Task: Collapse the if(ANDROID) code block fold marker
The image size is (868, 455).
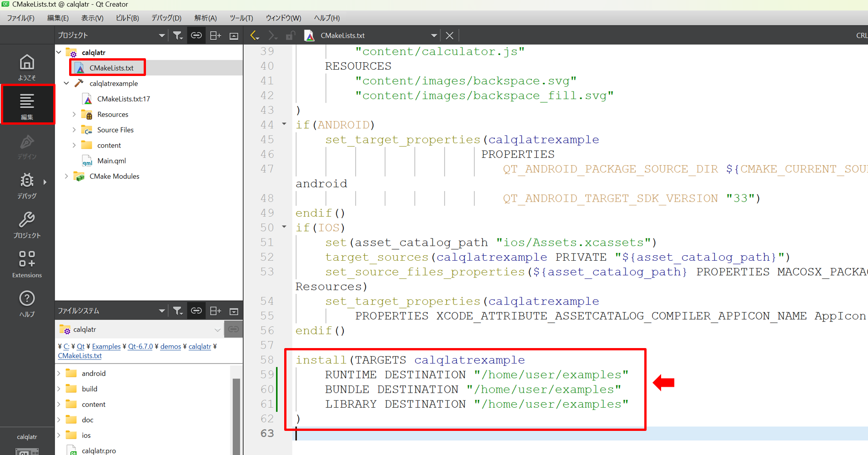Action: coord(284,124)
